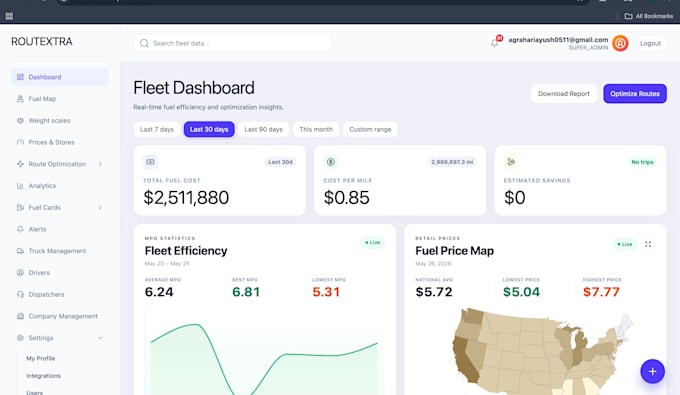Screen dimensions: 680x395
Task: Open the All Bookmarks folder
Action: pos(649,16)
